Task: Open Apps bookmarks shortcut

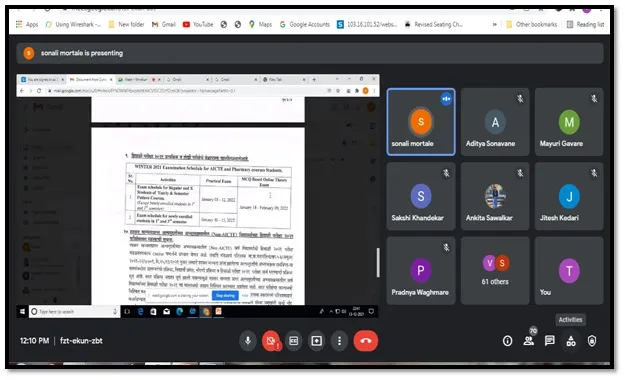Action: [27, 24]
